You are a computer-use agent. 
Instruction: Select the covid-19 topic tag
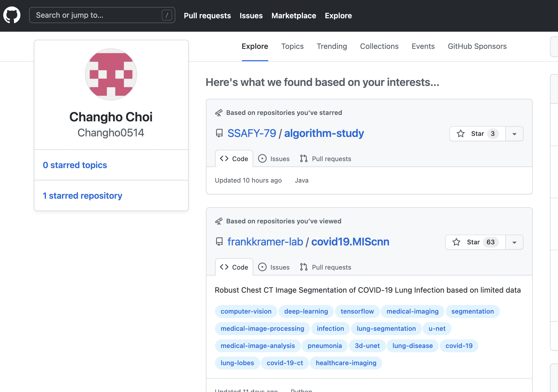459,346
